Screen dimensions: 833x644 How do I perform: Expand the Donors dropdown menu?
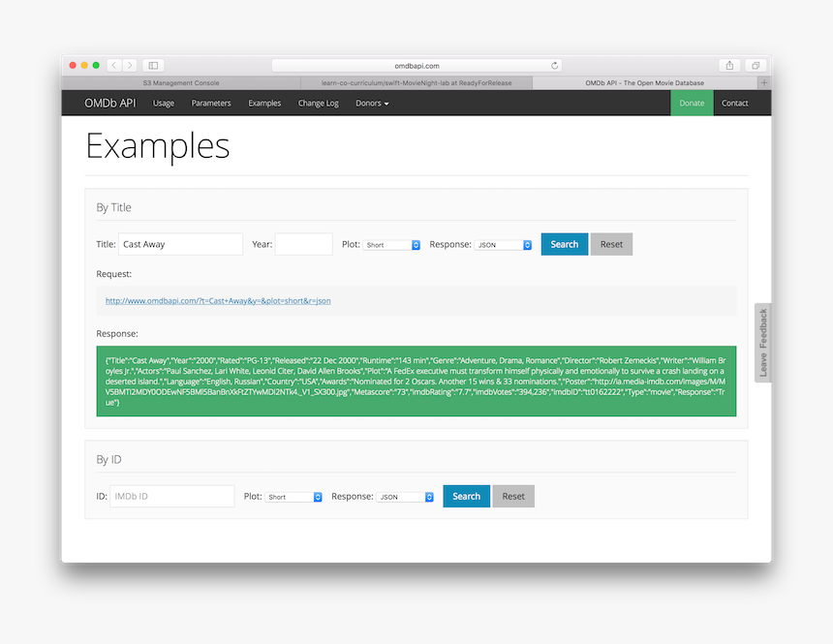(x=372, y=103)
